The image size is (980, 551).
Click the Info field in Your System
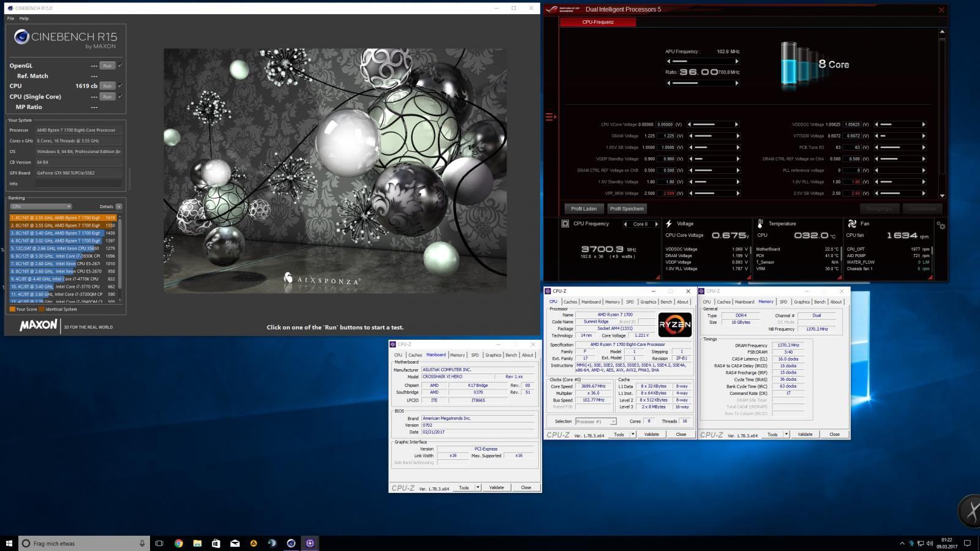click(78, 184)
